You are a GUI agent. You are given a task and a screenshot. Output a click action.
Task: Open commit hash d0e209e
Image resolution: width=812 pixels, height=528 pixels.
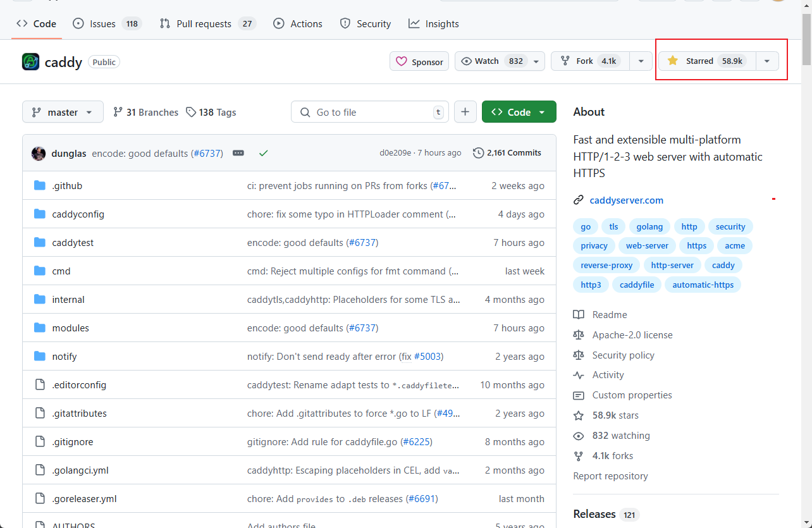tap(395, 153)
